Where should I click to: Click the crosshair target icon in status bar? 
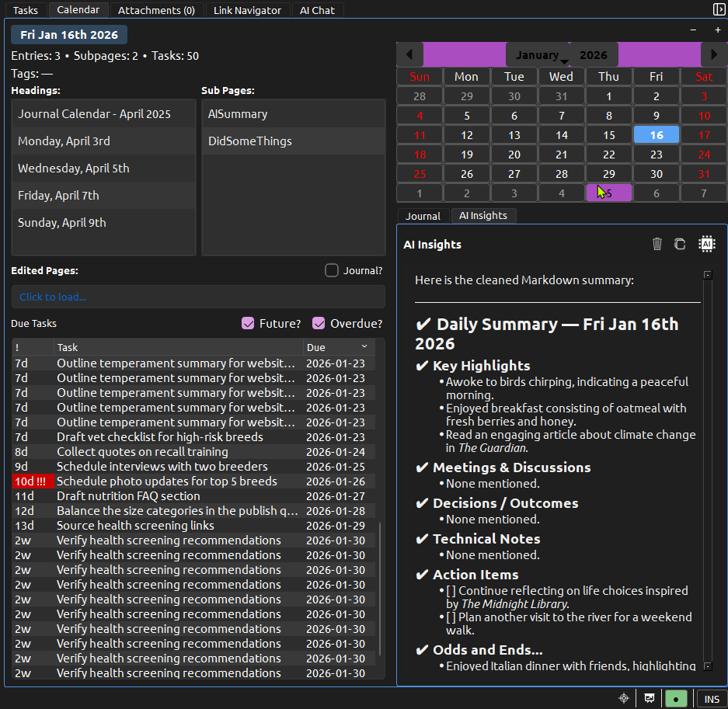point(623,698)
